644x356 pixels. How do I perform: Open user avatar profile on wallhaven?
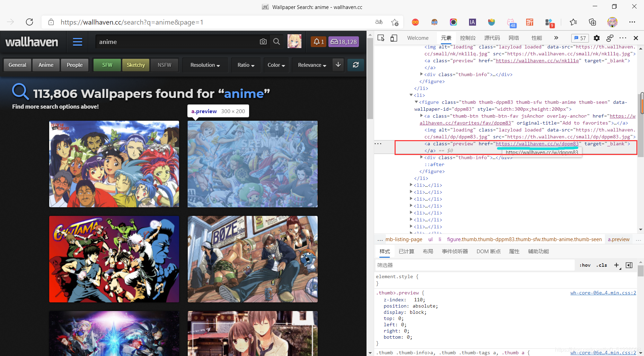[x=294, y=42]
